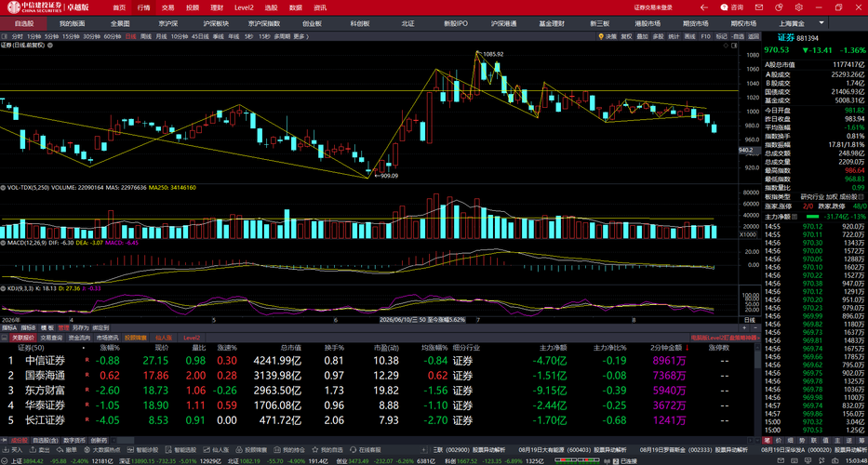Click the 决策 lightbulb tool above chart
The height and width of the screenshot is (465, 868).
[x=608, y=36]
